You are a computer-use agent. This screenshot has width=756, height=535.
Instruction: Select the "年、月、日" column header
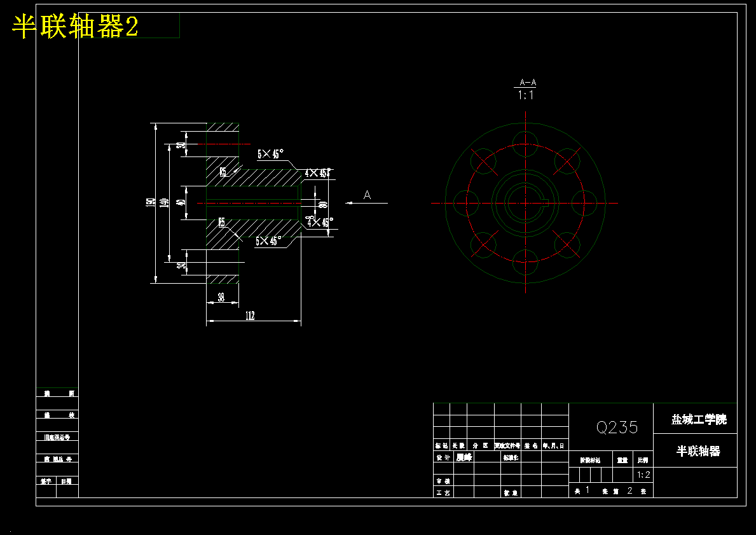click(554, 446)
